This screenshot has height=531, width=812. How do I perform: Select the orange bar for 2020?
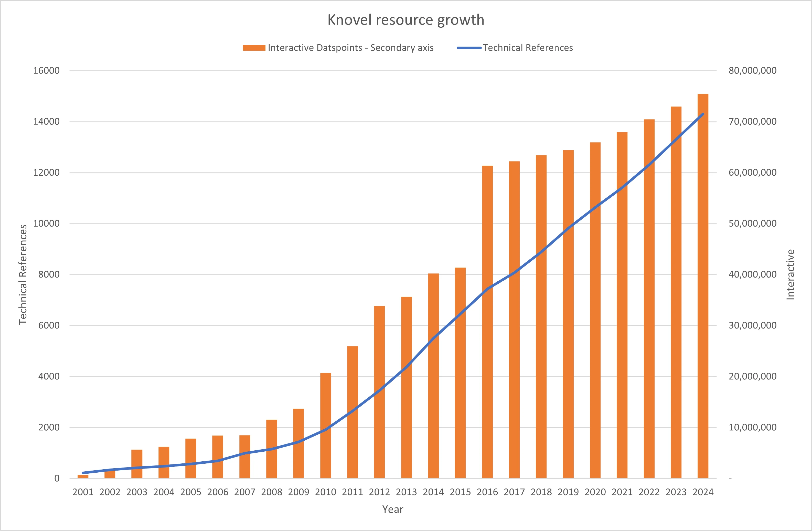click(595, 310)
